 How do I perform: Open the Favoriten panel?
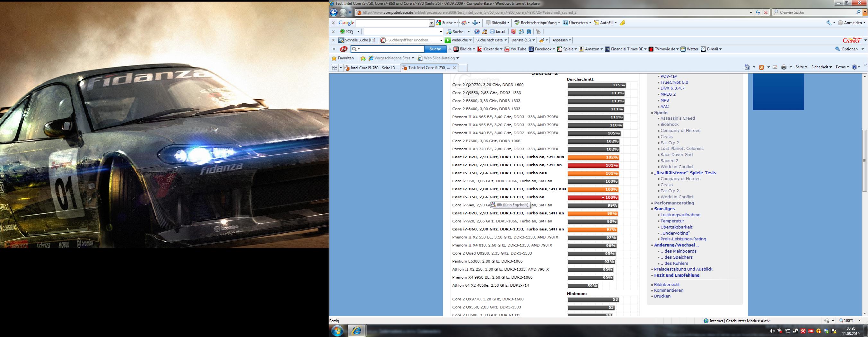(343, 58)
